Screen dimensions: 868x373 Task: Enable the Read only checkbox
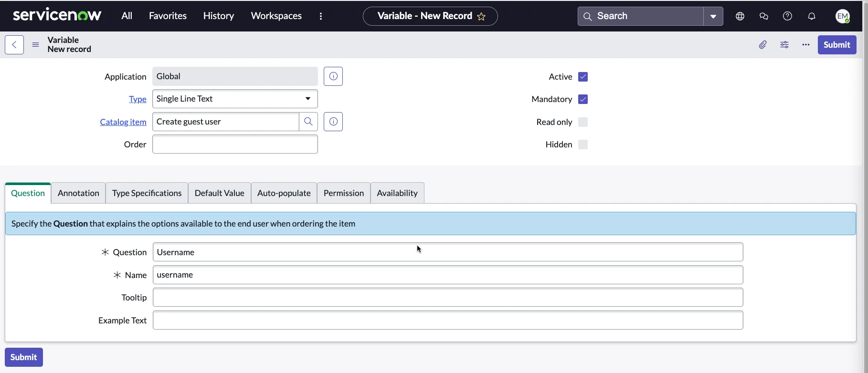tap(583, 122)
